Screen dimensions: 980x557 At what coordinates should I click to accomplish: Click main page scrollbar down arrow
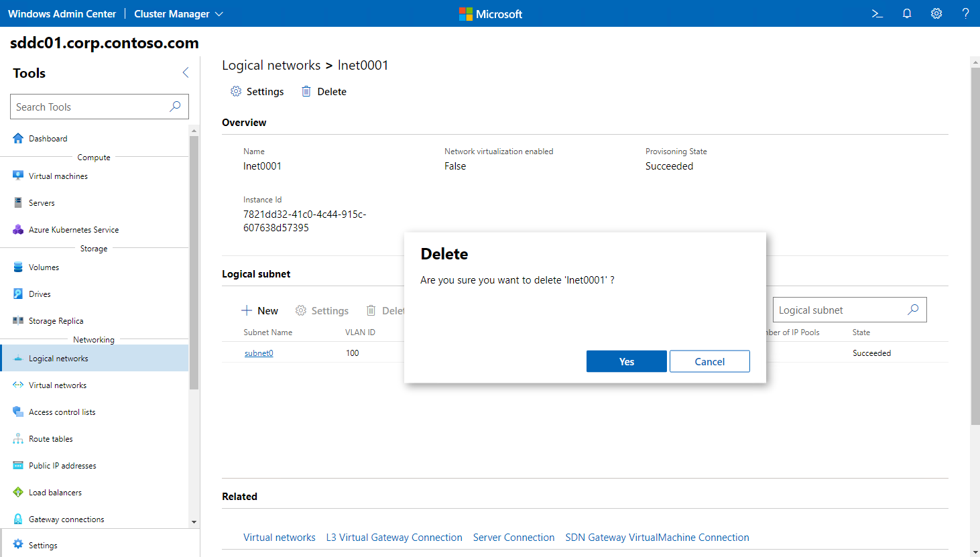[975, 552]
